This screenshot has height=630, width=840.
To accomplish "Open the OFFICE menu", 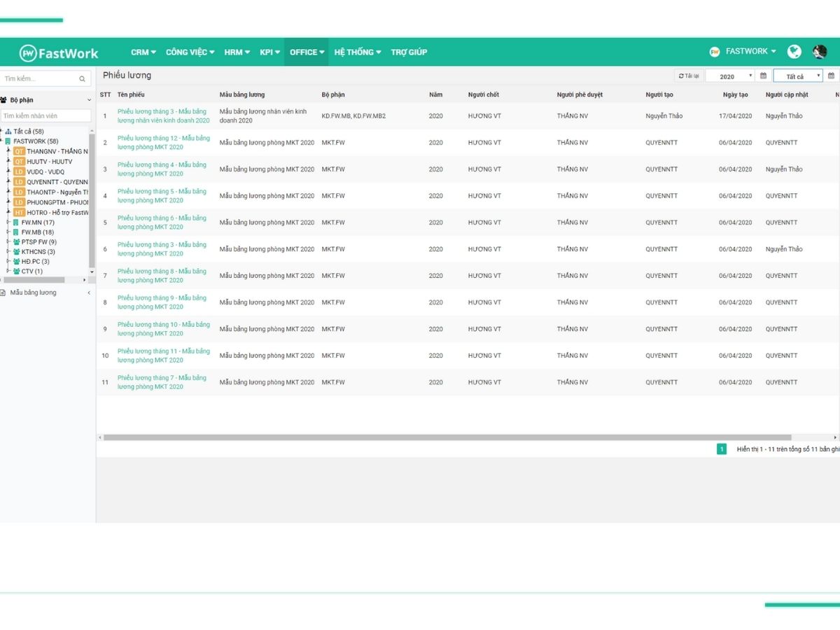I will coord(307,52).
